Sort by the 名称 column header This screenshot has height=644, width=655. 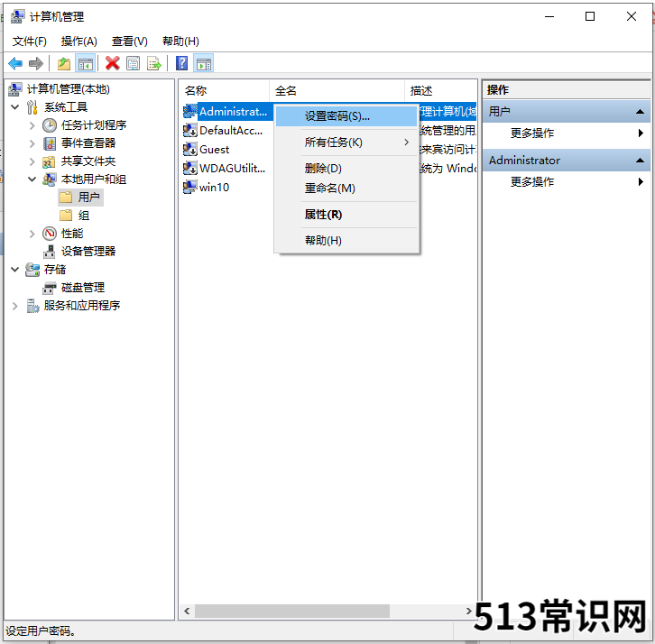click(x=225, y=90)
